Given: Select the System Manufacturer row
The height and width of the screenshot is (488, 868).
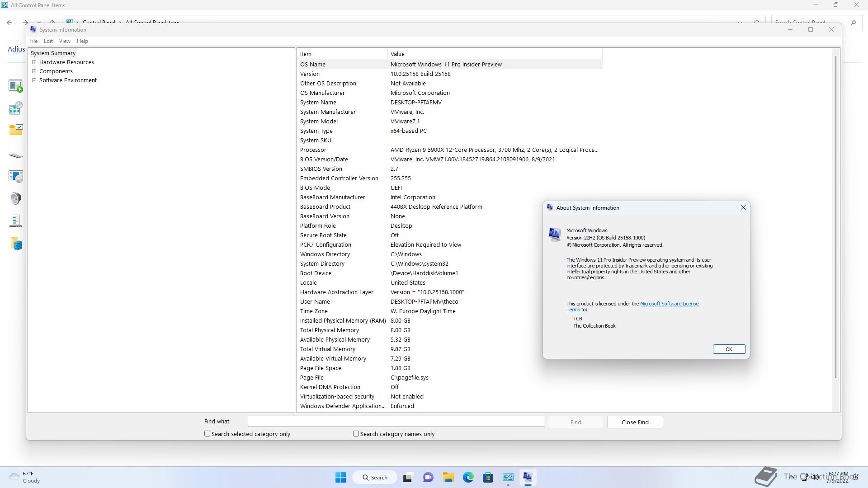Looking at the screenshot, I should click(450, 112).
